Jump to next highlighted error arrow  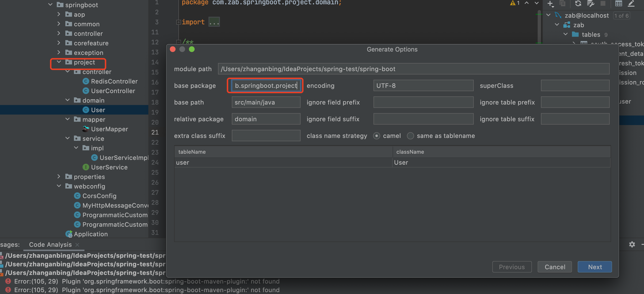tap(536, 3)
